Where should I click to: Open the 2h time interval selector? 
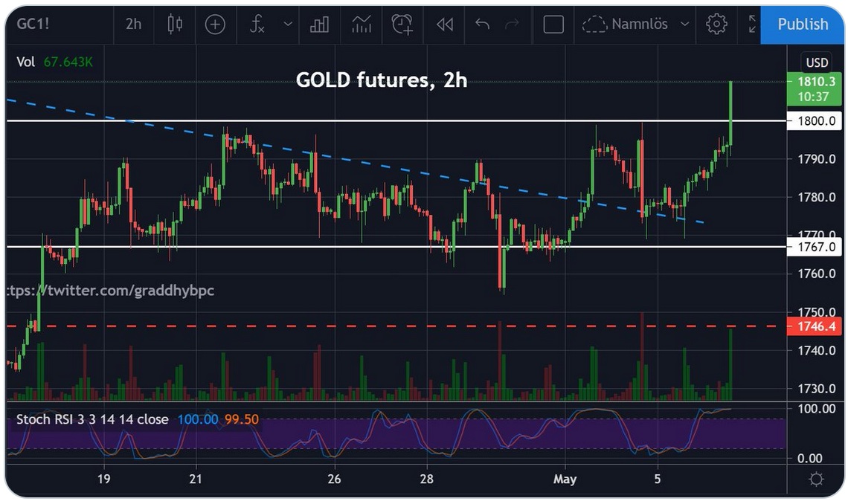[x=133, y=25]
